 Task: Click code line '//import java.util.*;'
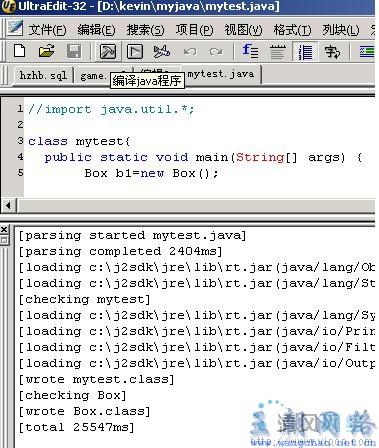pos(111,109)
